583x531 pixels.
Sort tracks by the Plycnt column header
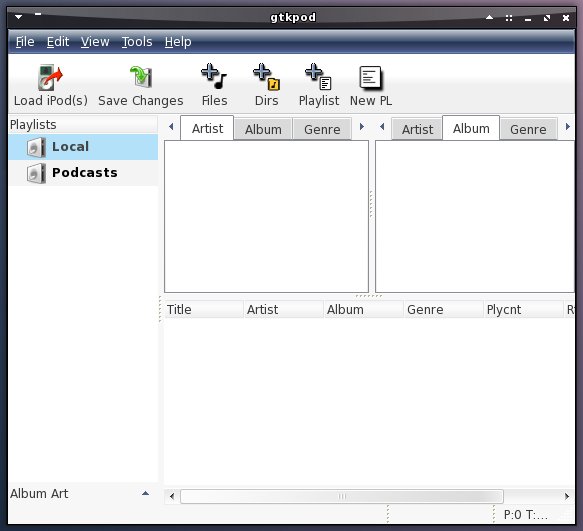[524, 309]
